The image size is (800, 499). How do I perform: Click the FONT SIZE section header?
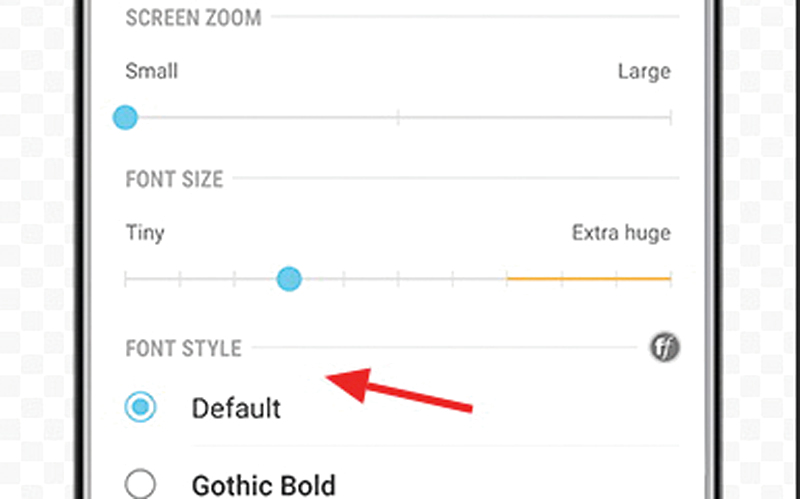coord(174,179)
